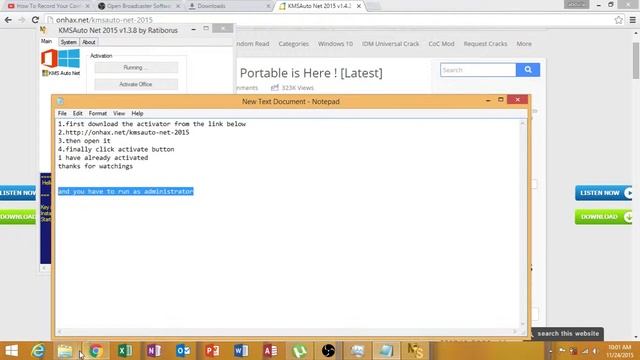Open Notepad Format menu
Viewport: 640px width, 360px height.
(x=98, y=113)
